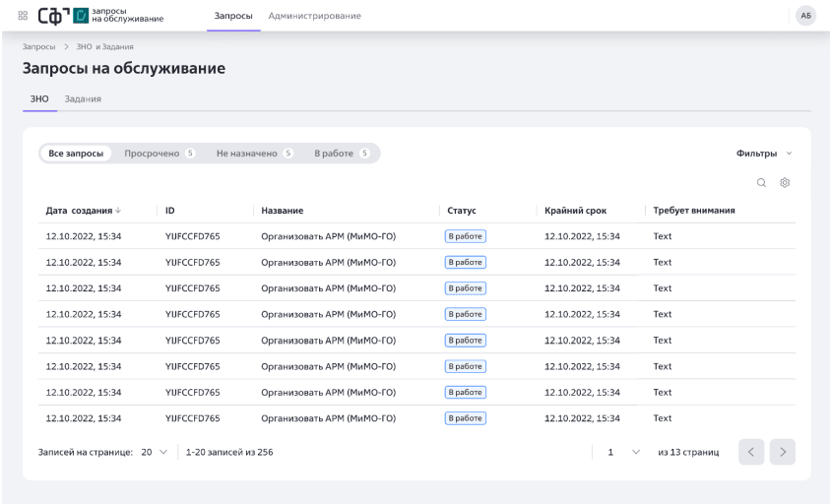This screenshot has width=830, height=504.
Task: Click creation date in second row
Action: pos(84,262)
